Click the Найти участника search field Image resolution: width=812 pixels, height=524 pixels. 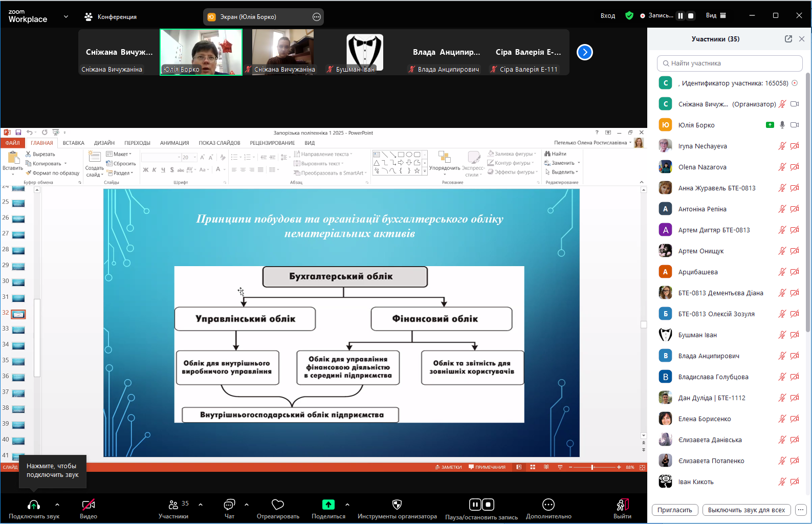pyautogui.click(x=730, y=63)
